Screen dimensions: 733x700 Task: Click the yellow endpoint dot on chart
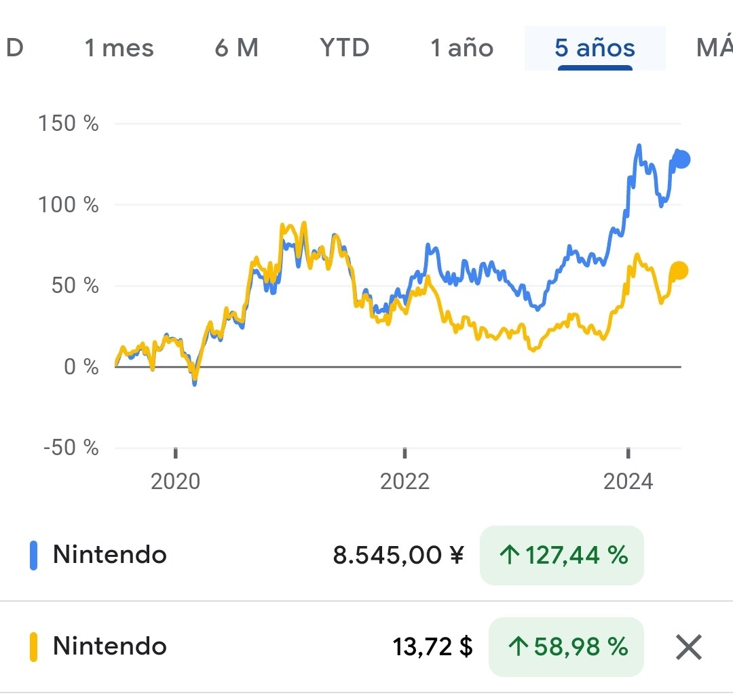point(679,271)
